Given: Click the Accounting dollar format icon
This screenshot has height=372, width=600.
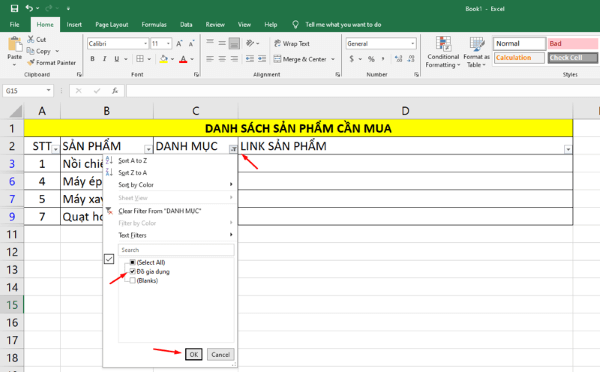Looking at the screenshot, I should (x=352, y=59).
